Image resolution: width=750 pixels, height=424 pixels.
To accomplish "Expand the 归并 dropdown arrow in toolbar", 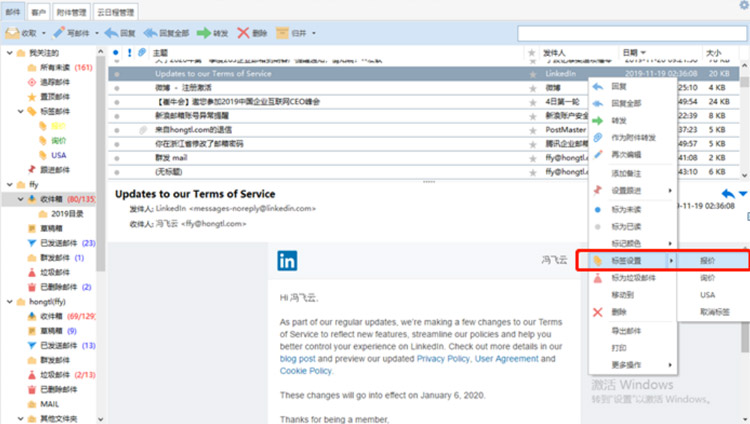I will point(314,33).
